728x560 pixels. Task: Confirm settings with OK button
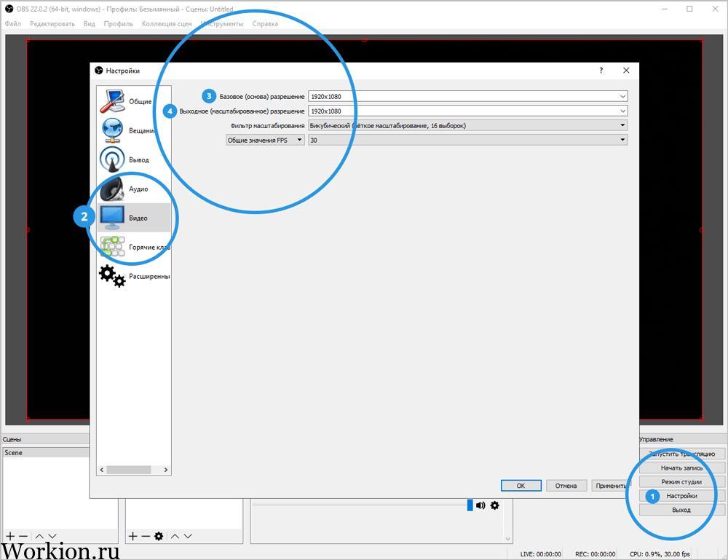click(x=521, y=486)
